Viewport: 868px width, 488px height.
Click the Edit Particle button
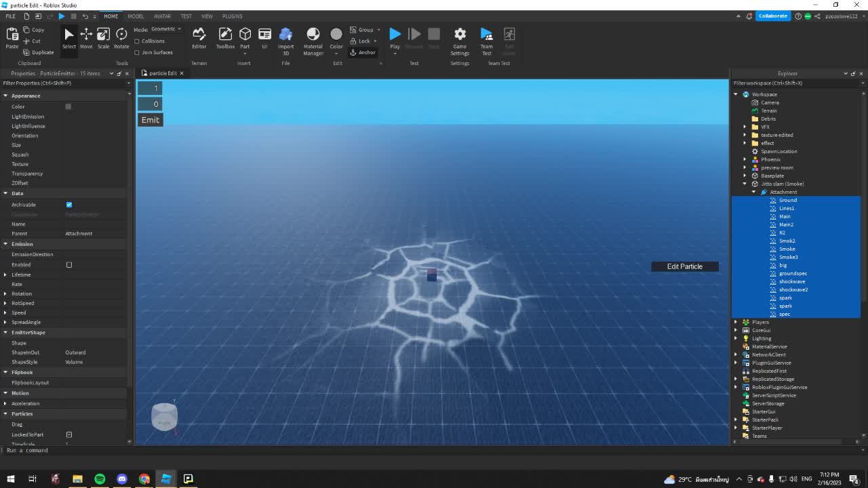[x=685, y=266]
